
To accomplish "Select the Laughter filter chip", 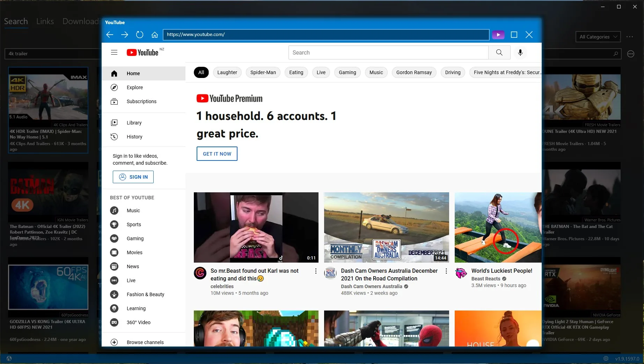I will (227, 72).
